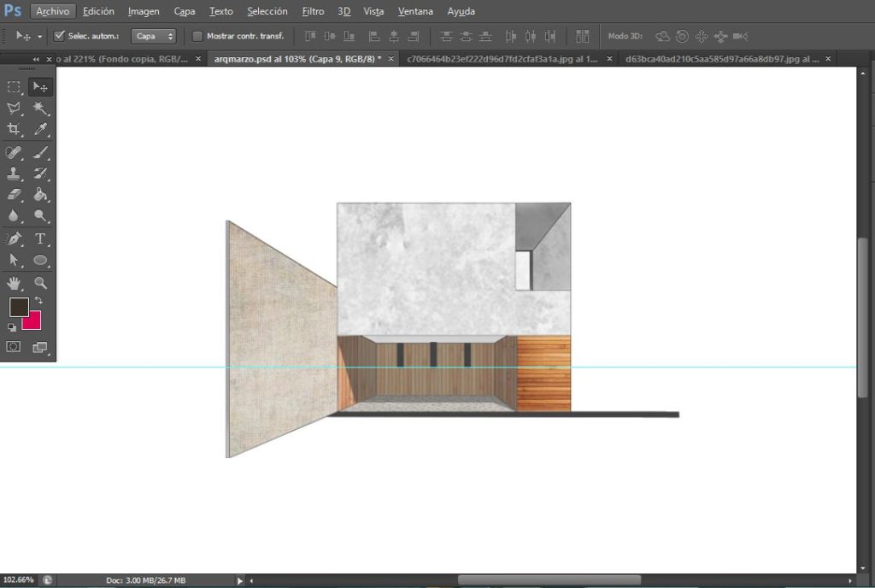This screenshot has height=588, width=875.
Task: Select the Brush tool
Action: click(x=40, y=152)
